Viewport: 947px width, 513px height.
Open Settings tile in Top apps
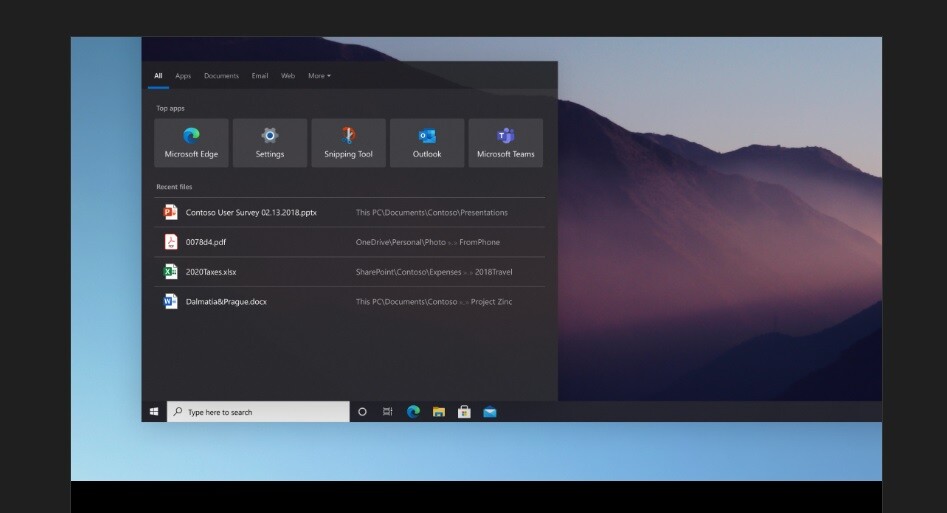click(269, 142)
